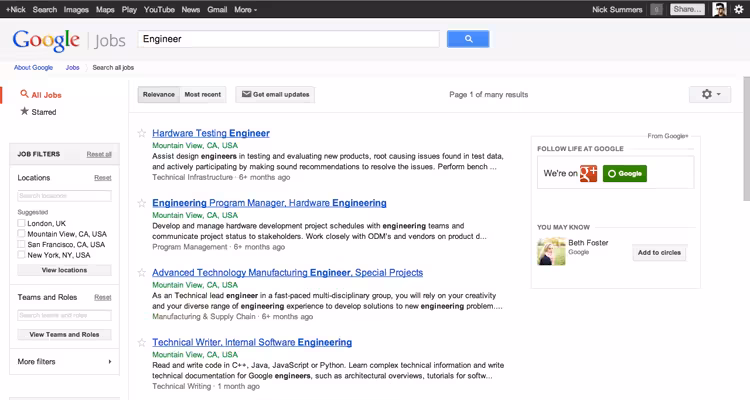This screenshot has width=750, height=400.
Task: Check the London, UK location
Action: (x=21, y=223)
